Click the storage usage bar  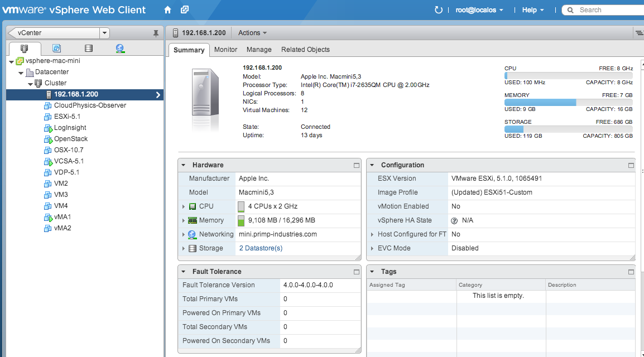click(569, 129)
